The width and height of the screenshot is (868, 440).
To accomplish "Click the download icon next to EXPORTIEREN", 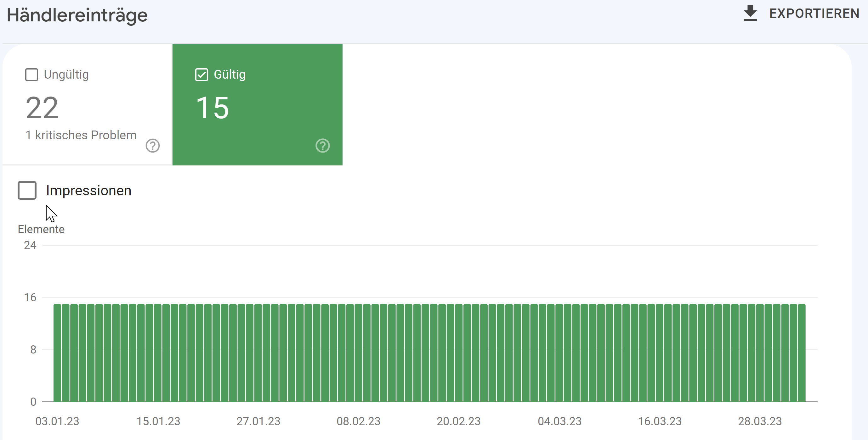I will [750, 14].
